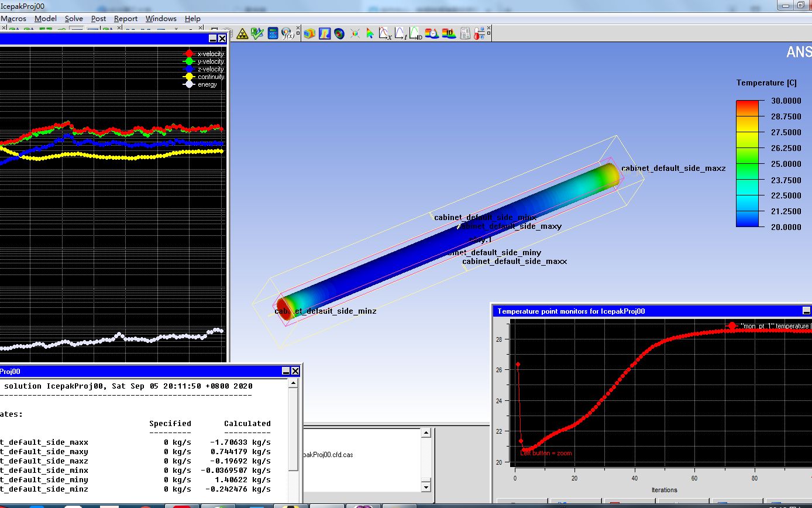The image size is (812, 508).
Task: Click the Summary report toolbar icon
Action: [465, 33]
